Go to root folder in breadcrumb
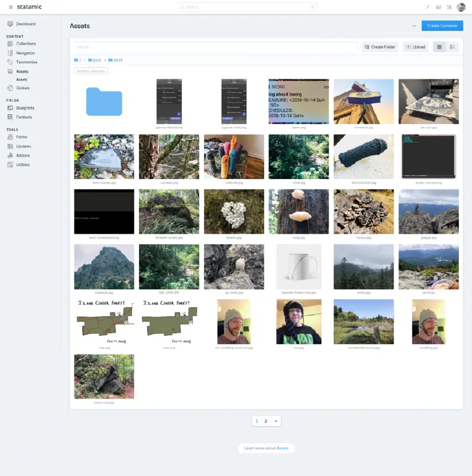 (x=78, y=60)
